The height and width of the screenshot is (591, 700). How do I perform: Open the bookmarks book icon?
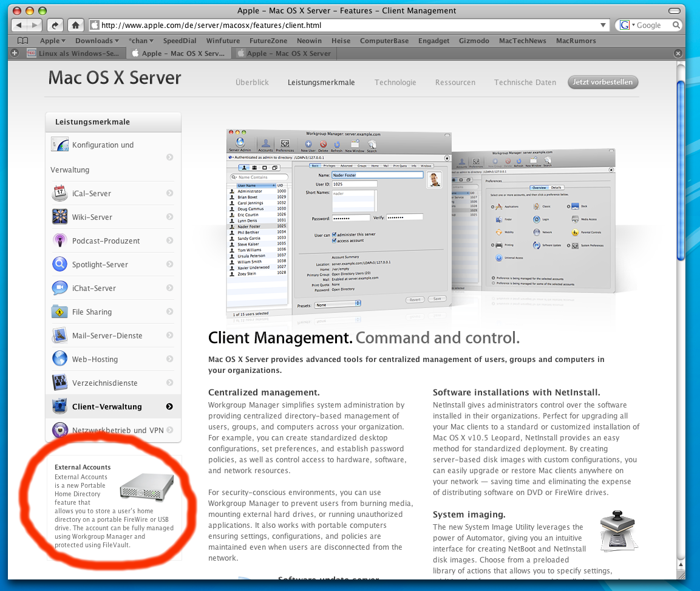click(23, 41)
